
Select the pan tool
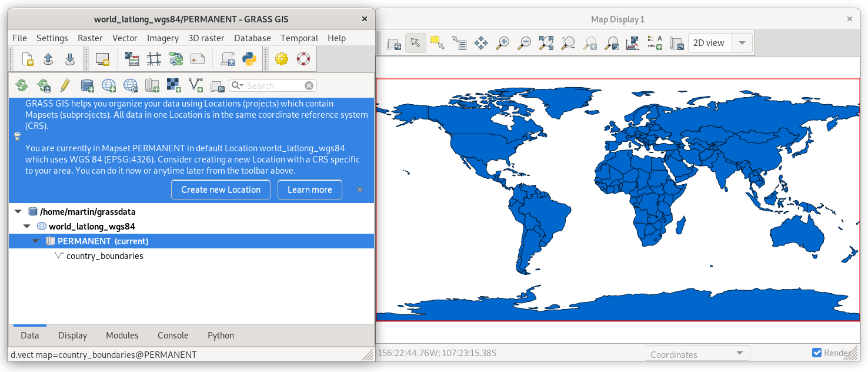click(481, 43)
